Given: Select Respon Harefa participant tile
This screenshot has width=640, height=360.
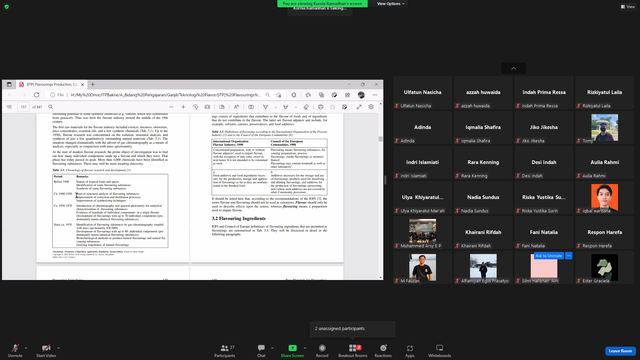Looking at the screenshot, I should 604,233.
